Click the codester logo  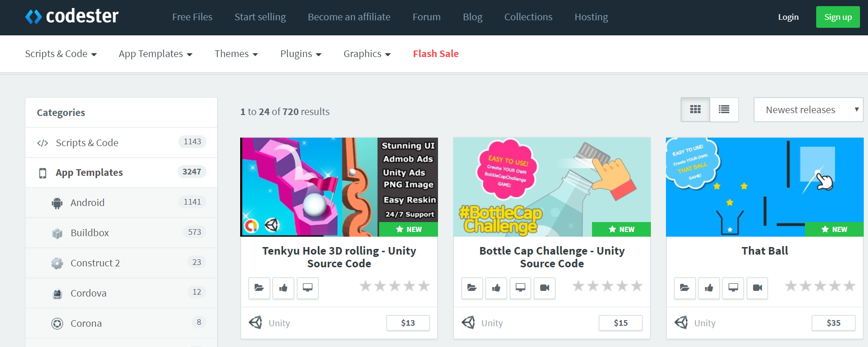(x=72, y=17)
